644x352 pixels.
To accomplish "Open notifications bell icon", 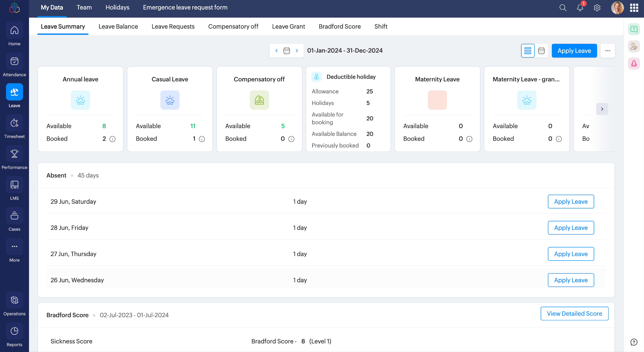I will (x=580, y=8).
